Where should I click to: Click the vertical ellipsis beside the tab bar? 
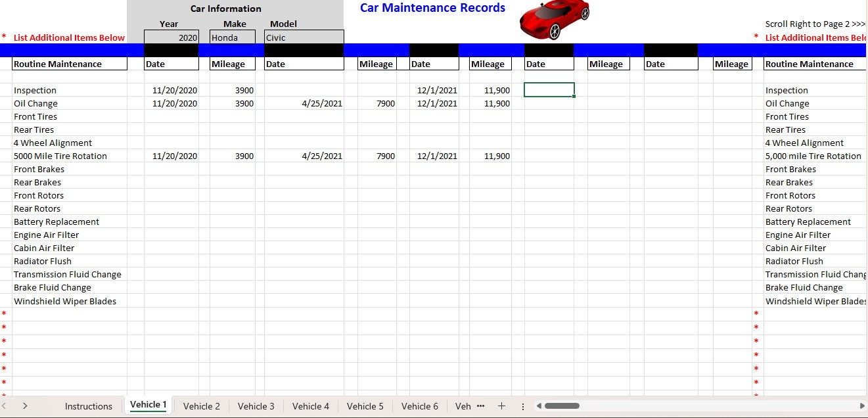click(522, 406)
